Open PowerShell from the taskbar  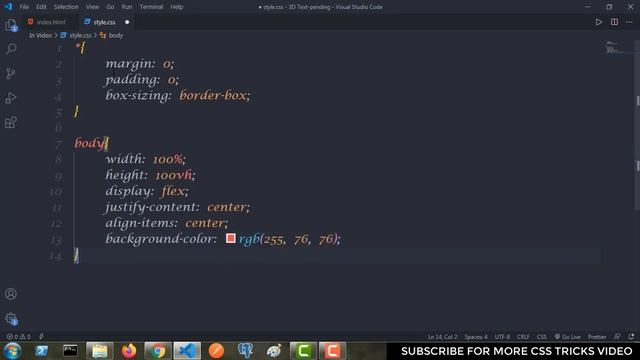click(x=42, y=351)
